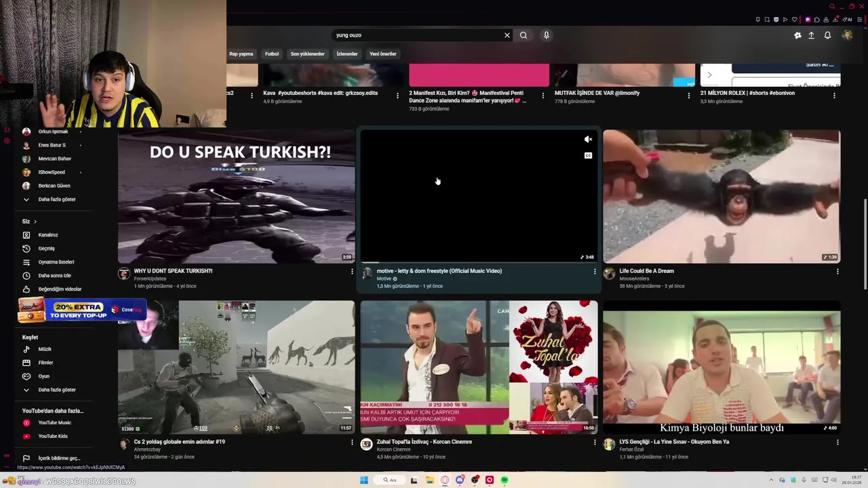Click the browser heart bookmark icon
The width and height of the screenshot is (868, 488).
(x=794, y=20)
